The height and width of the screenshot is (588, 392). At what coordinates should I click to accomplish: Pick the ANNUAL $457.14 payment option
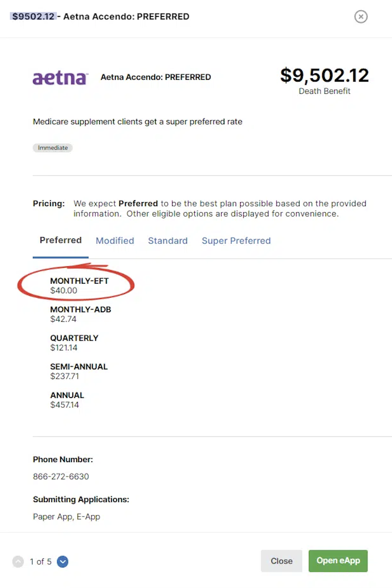(x=67, y=400)
